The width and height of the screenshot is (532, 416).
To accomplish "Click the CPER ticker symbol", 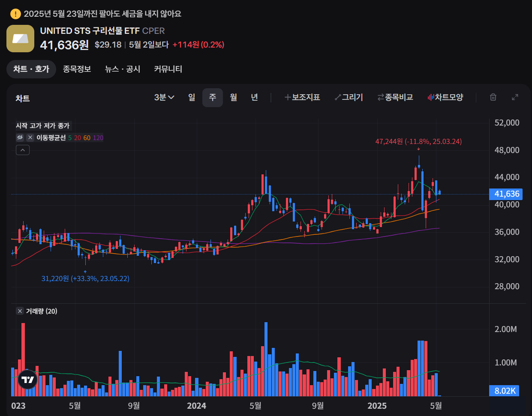I will [x=153, y=31].
